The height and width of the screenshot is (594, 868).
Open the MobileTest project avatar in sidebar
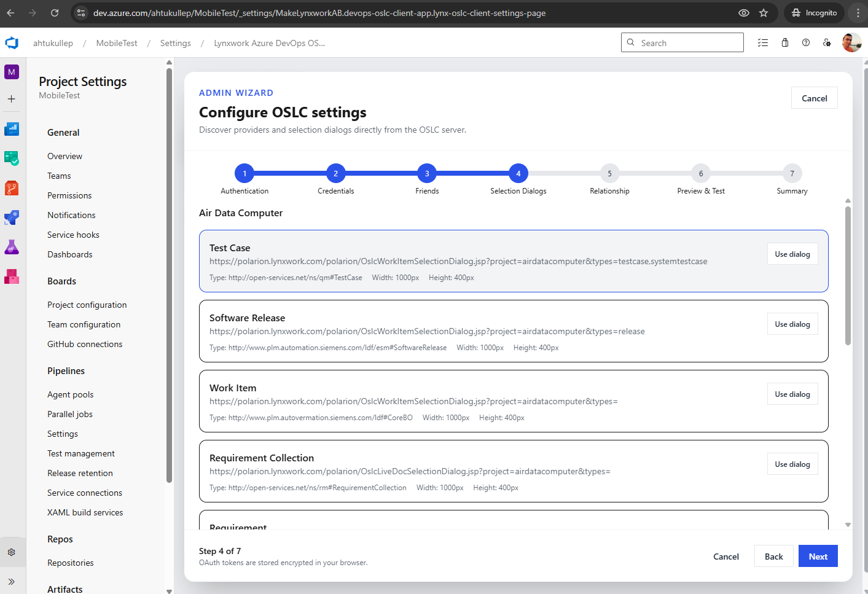pos(12,72)
